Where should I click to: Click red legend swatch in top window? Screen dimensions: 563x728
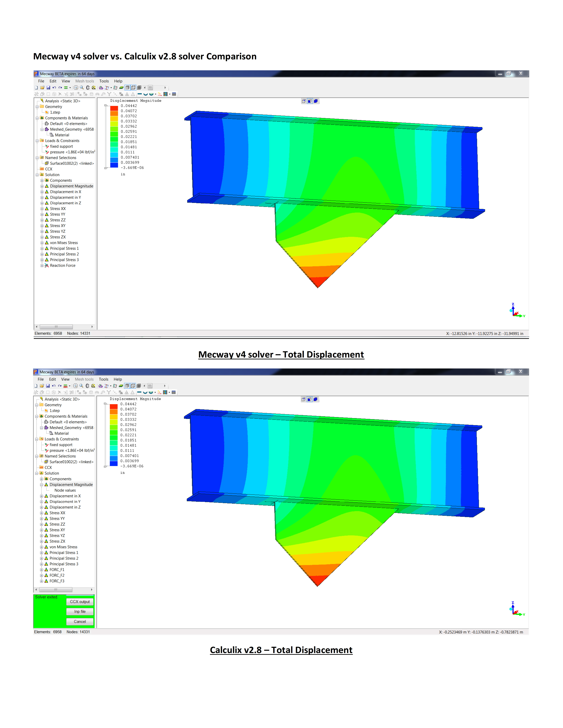114,108
